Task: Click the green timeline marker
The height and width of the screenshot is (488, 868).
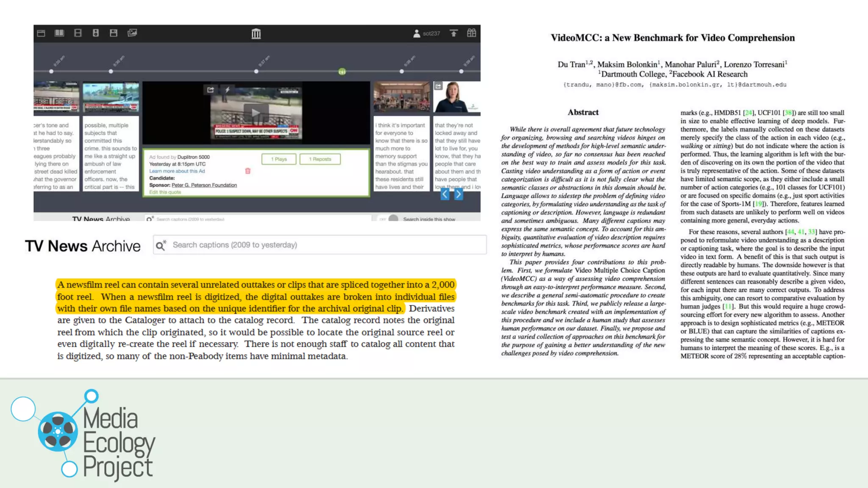Action: (342, 72)
